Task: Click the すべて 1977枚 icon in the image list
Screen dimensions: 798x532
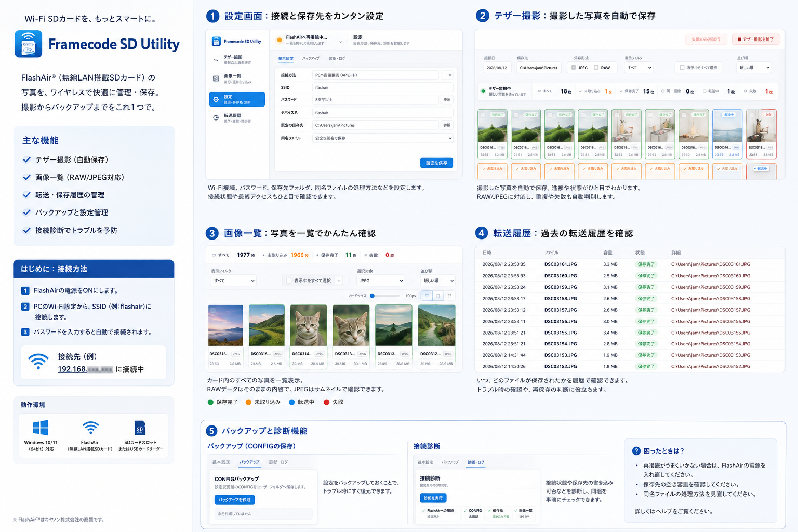Action: coord(214,255)
